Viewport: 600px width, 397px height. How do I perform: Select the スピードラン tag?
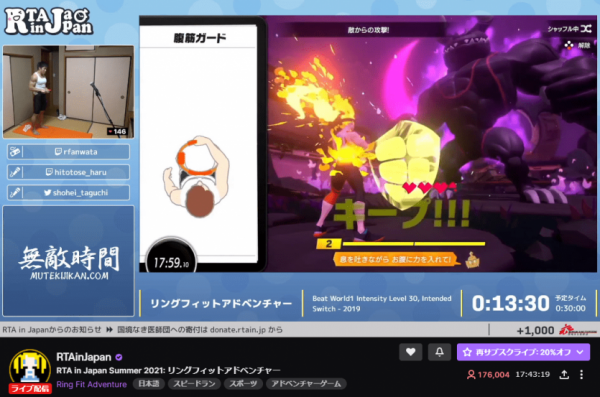coord(194,384)
